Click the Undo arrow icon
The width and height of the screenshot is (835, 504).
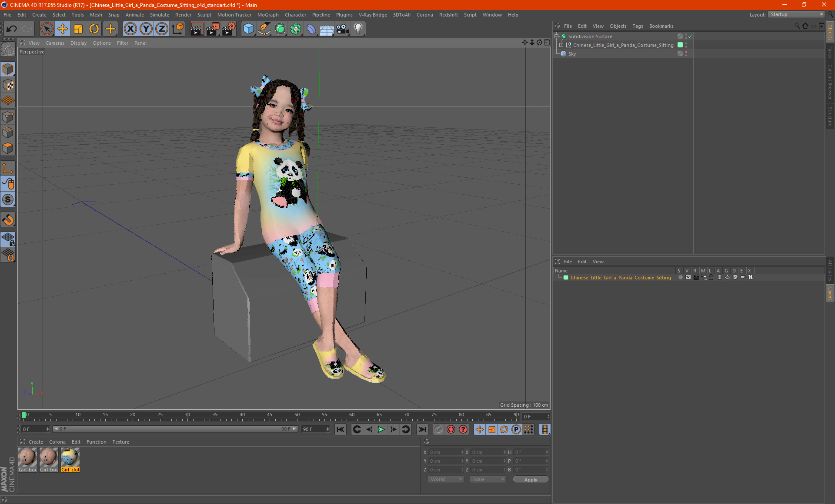coord(12,29)
